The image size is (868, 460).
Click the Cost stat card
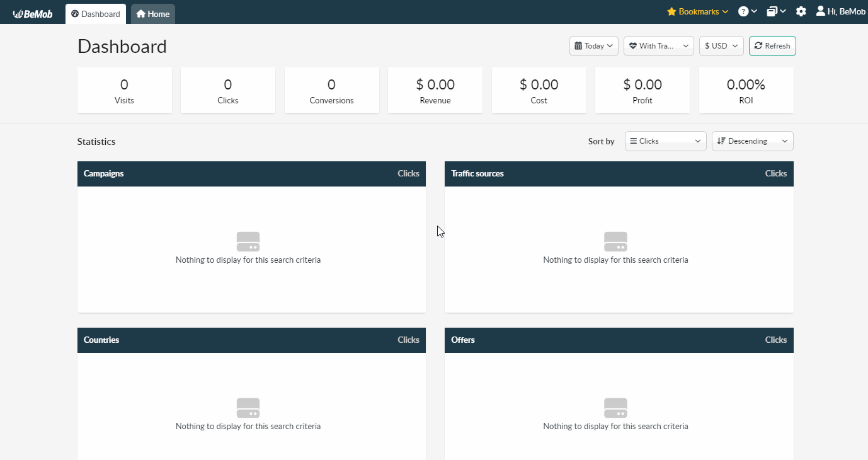point(539,91)
